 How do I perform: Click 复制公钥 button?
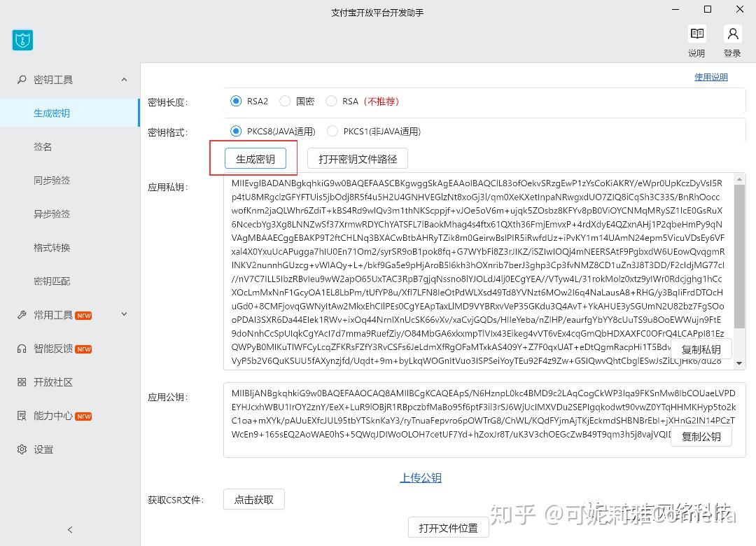(x=701, y=437)
